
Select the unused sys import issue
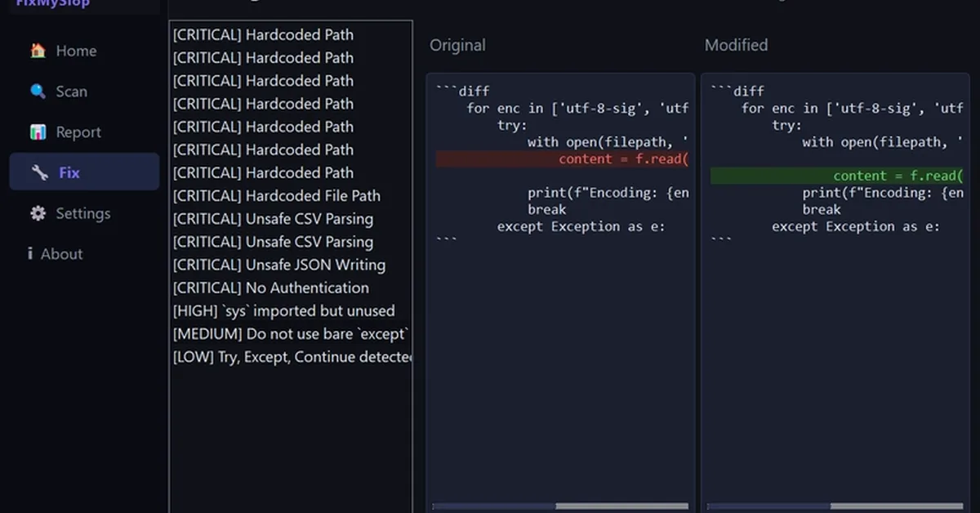(x=283, y=310)
